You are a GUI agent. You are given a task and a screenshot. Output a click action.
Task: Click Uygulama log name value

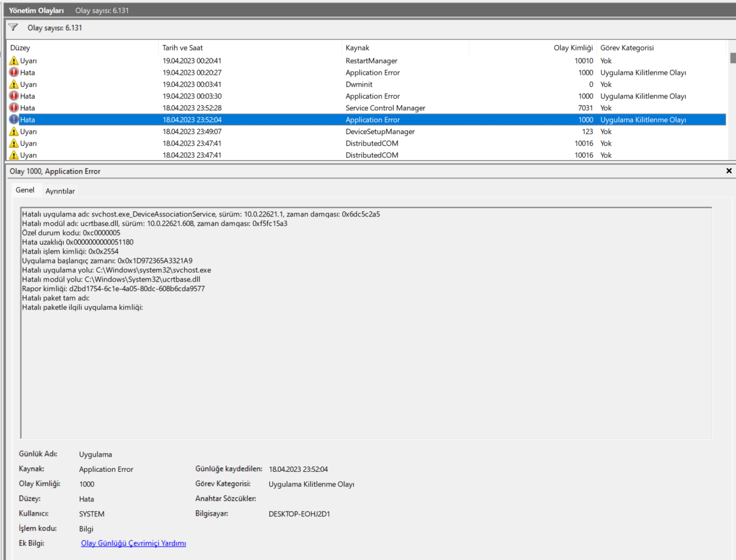click(x=95, y=454)
